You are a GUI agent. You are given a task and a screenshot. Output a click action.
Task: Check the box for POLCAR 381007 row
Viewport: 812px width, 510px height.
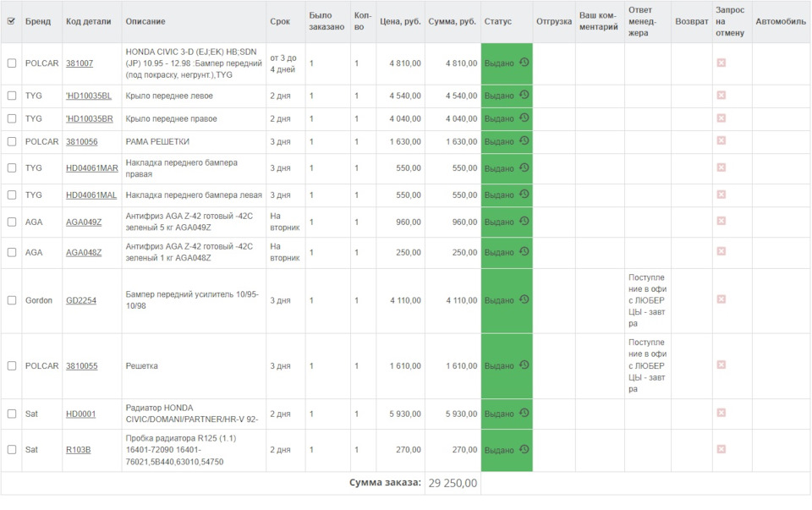point(11,63)
